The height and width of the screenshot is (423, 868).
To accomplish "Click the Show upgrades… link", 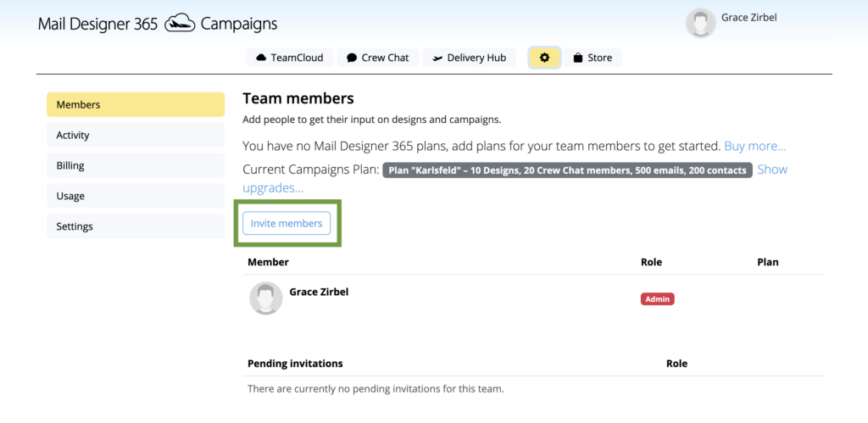I will (515, 178).
